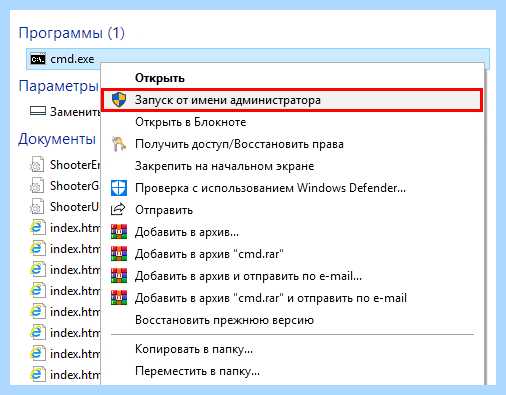Click the Windows Defender shield icon
This screenshot has height=395, width=506.
(119, 188)
